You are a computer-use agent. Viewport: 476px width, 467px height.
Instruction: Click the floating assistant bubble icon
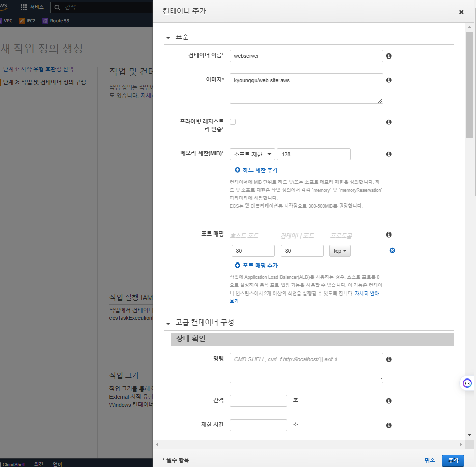point(467,383)
